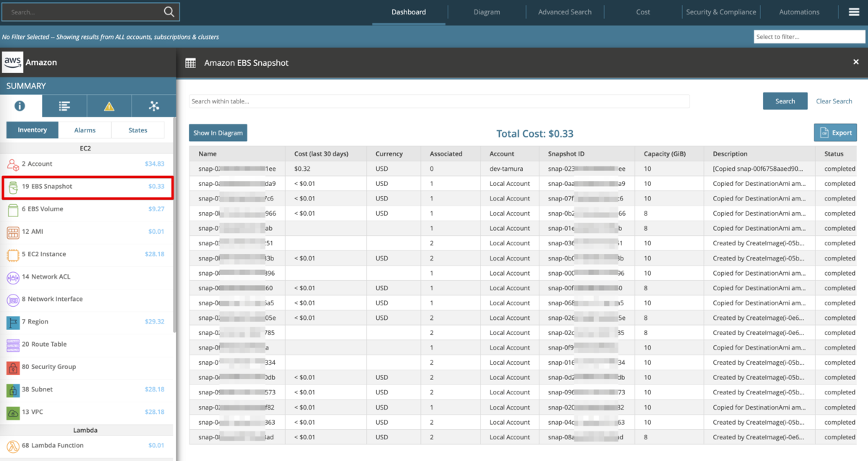This screenshot has width=868, height=461.
Task: Open the Dashboard tab
Action: tap(409, 12)
